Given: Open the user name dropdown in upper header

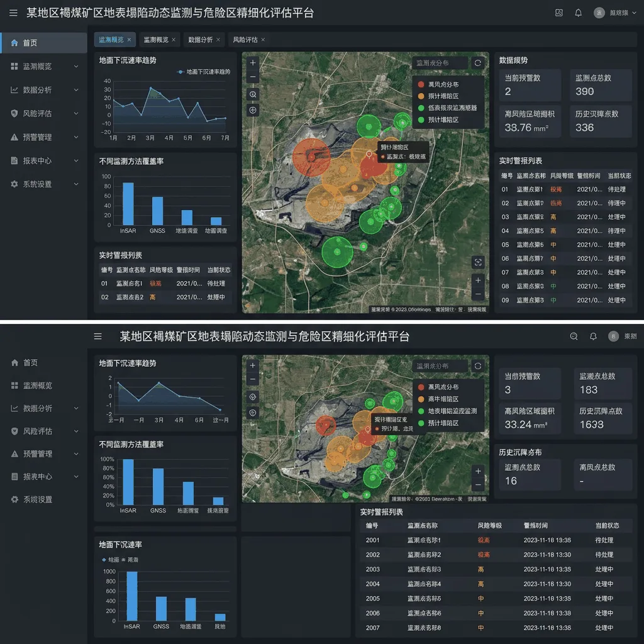Looking at the screenshot, I should [623, 13].
